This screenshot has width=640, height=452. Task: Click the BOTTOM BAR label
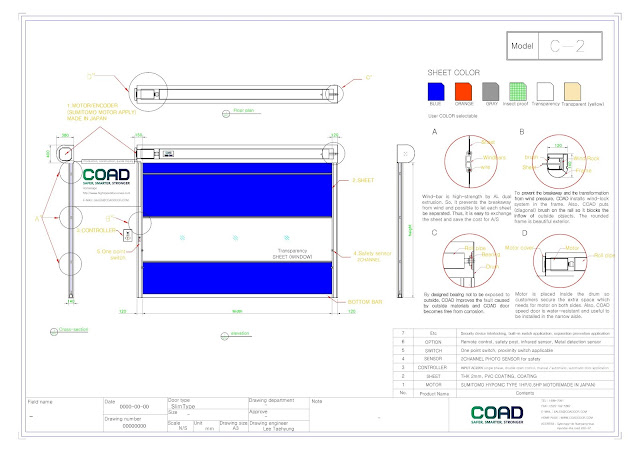365,302
